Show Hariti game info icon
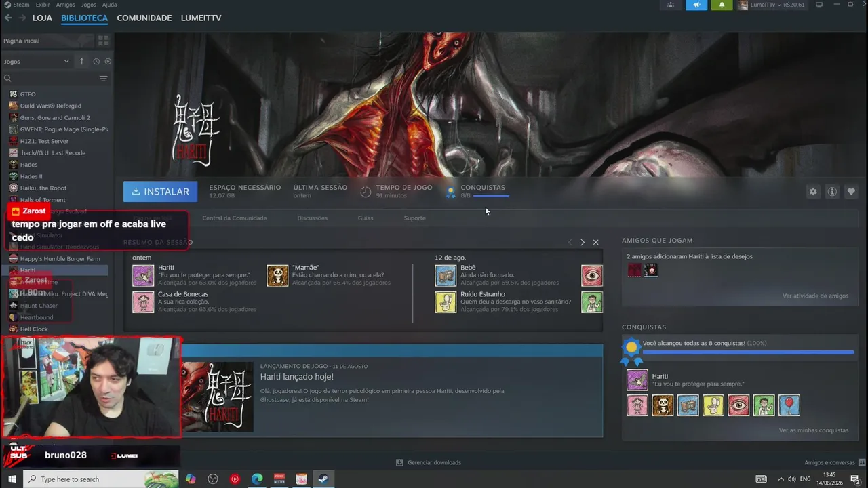The width and height of the screenshot is (868, 488). (x=832, y=192)
